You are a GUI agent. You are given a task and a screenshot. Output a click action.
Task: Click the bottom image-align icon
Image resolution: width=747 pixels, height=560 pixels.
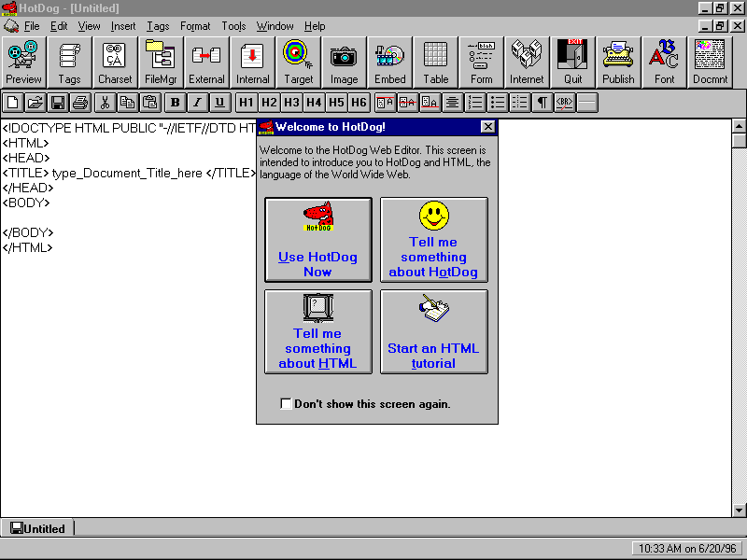(x=430, y=103)
